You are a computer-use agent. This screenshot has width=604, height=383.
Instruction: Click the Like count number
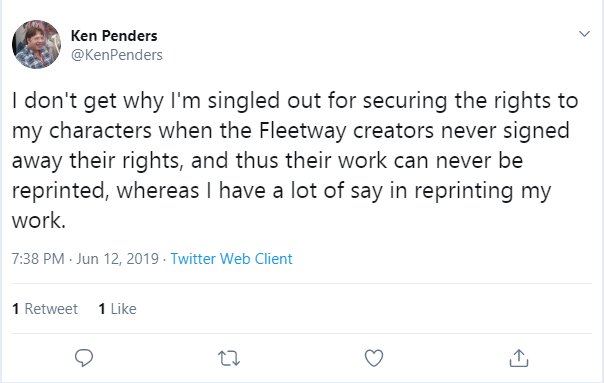click(x=102, y=309)
